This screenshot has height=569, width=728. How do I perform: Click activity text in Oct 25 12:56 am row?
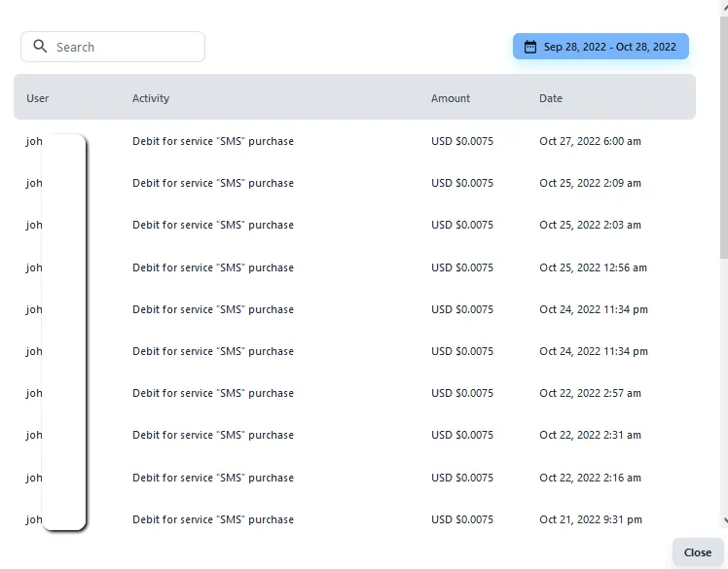point(213,267)
